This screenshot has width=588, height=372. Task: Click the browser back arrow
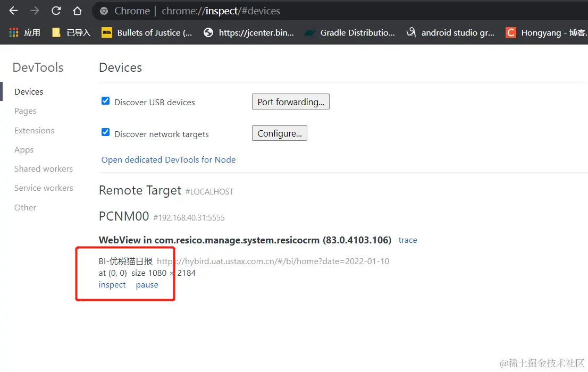[x=14, y=11]
